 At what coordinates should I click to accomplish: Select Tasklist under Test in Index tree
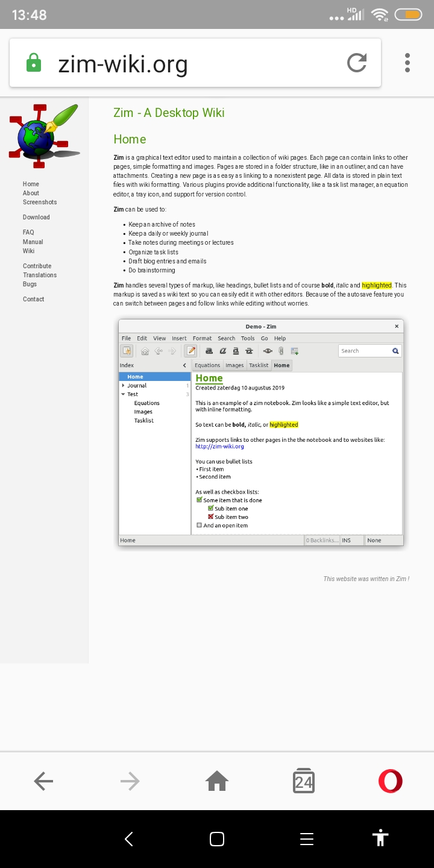pyautogui.click(x=144, y=420)
